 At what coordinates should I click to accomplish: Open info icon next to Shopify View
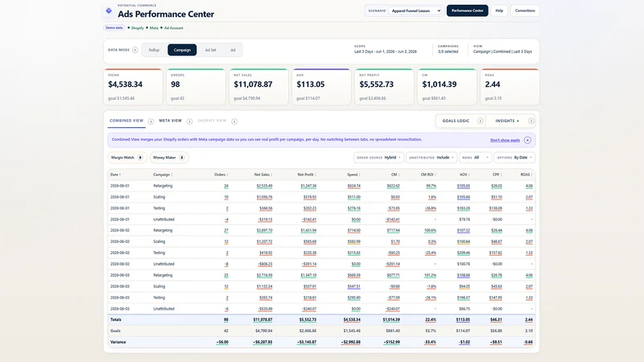tap(234, 121)
